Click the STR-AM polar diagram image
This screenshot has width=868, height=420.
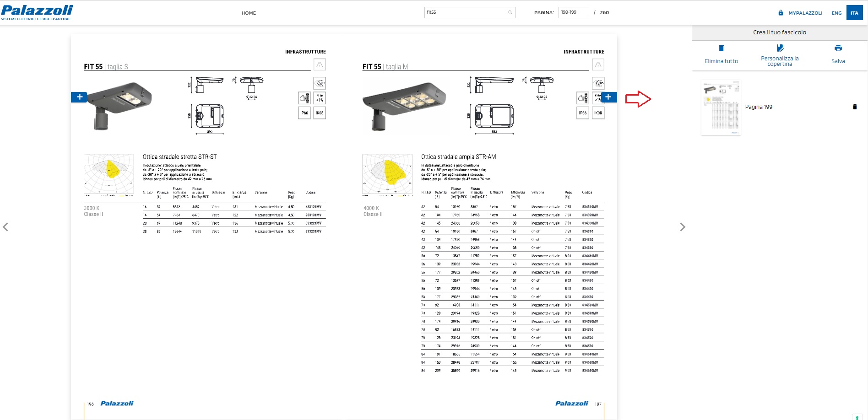(x=387, y=175)
